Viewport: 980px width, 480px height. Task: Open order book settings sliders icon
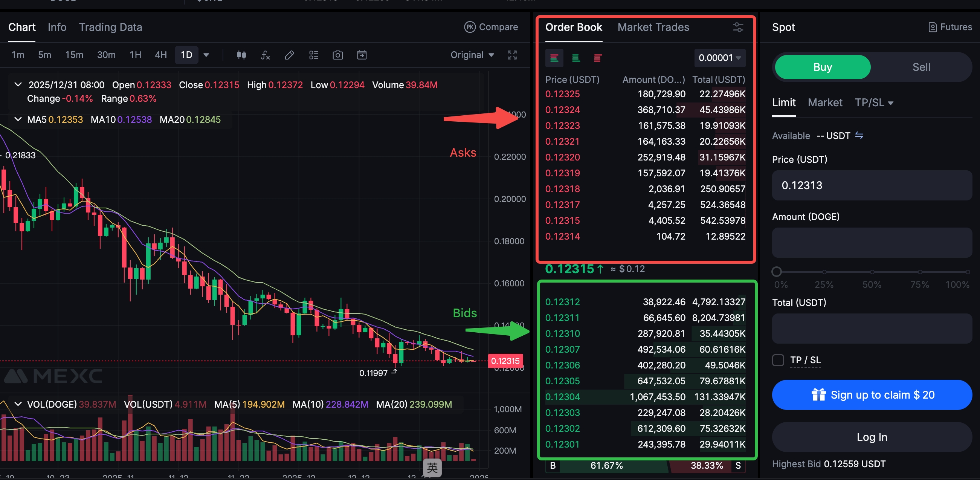[x=738, y=28]
